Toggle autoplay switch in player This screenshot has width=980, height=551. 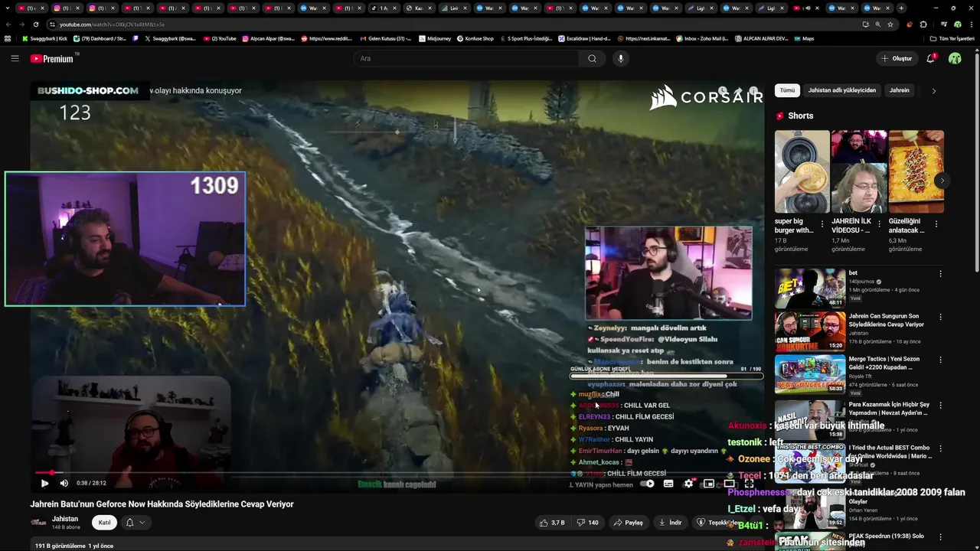pyautogui.click(x=648, y=483)
